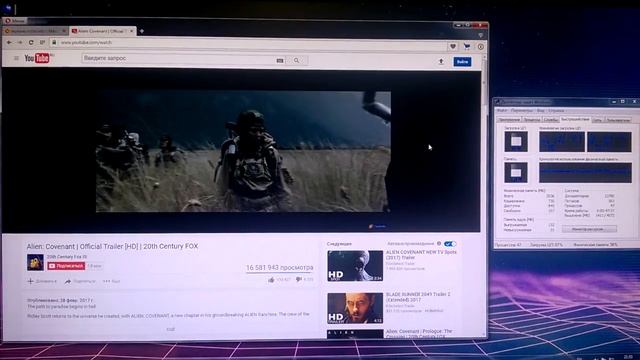640x360 pixels.
Task: Open the 20th Century Fox channel avatar
Action: 35,262
